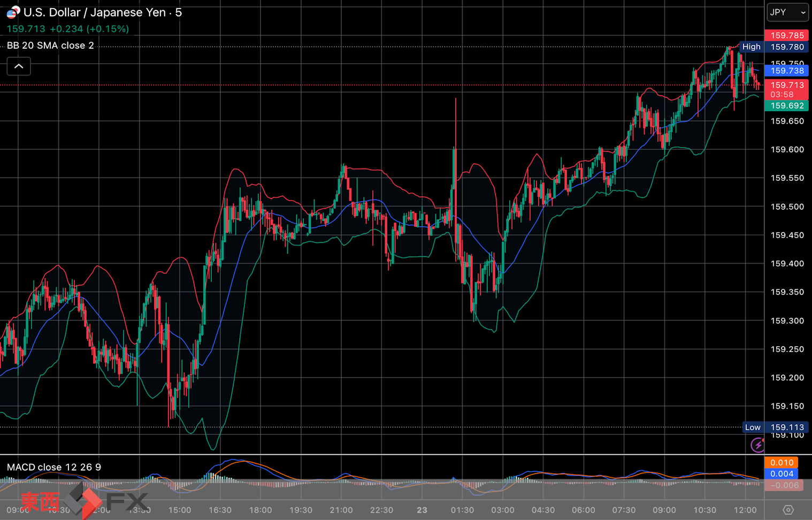Click the 23 date marker on time axis
Image resolution: width=812 pixels, height=520 pixels.
pos(422,510)
